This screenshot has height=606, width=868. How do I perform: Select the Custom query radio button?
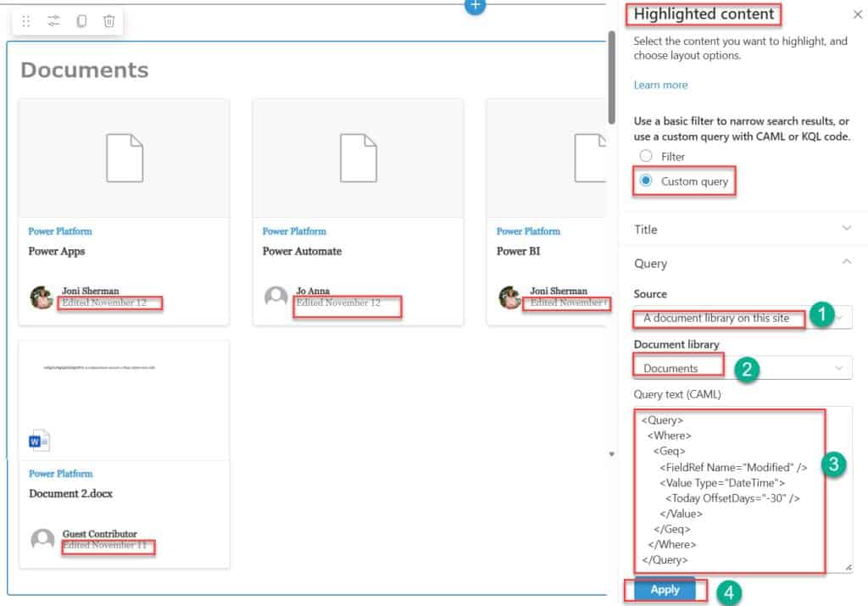click(645, 181)
